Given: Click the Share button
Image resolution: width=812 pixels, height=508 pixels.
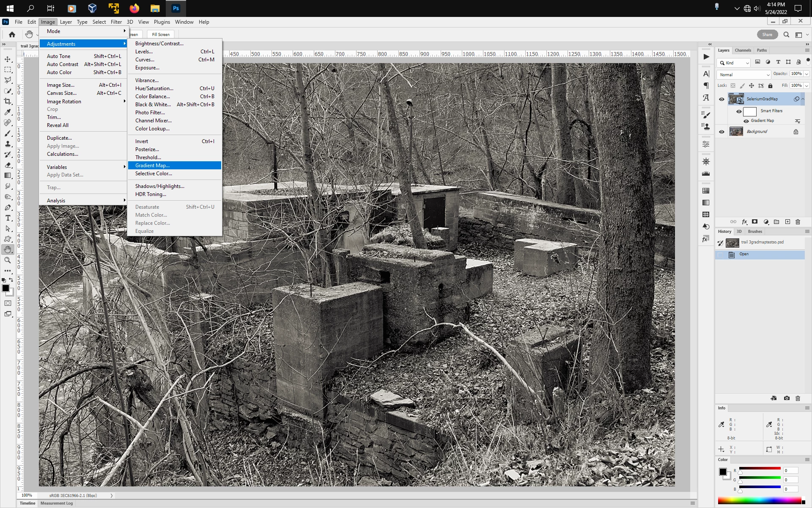Looking at the screenshot, I should click(767, 35).
